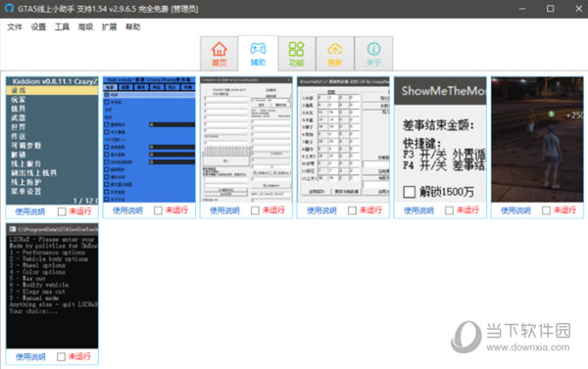588x369 pixels.
Task: Open 使用说明 under the Kiddion card
Action: pyautogui.click(x=30, y=211)
